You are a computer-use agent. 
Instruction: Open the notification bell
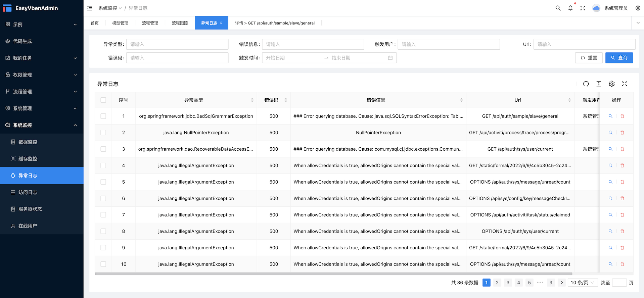coord(570,8)
